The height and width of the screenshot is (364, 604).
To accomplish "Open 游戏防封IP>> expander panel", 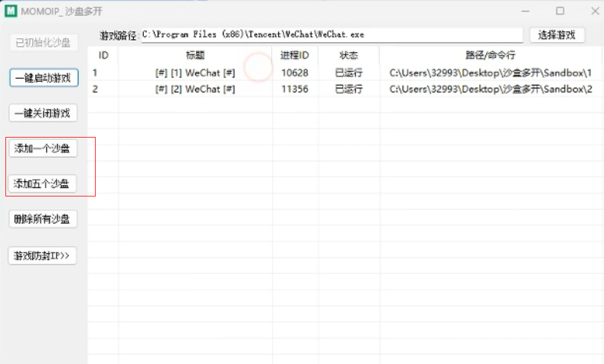I will point(43,255).
